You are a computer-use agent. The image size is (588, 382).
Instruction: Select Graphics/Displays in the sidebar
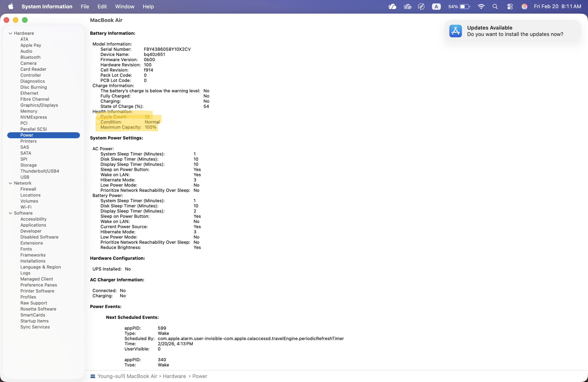[x=39, y=105]
